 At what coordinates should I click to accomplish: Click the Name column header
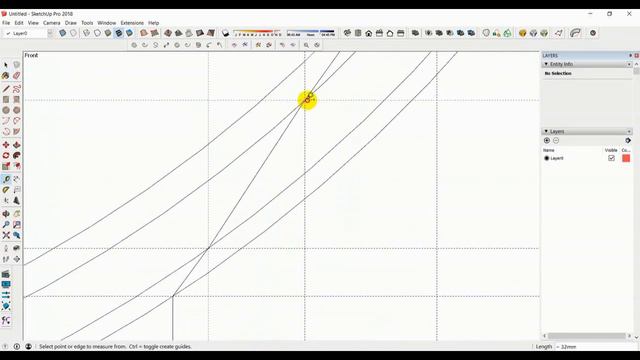coord(549,150)
